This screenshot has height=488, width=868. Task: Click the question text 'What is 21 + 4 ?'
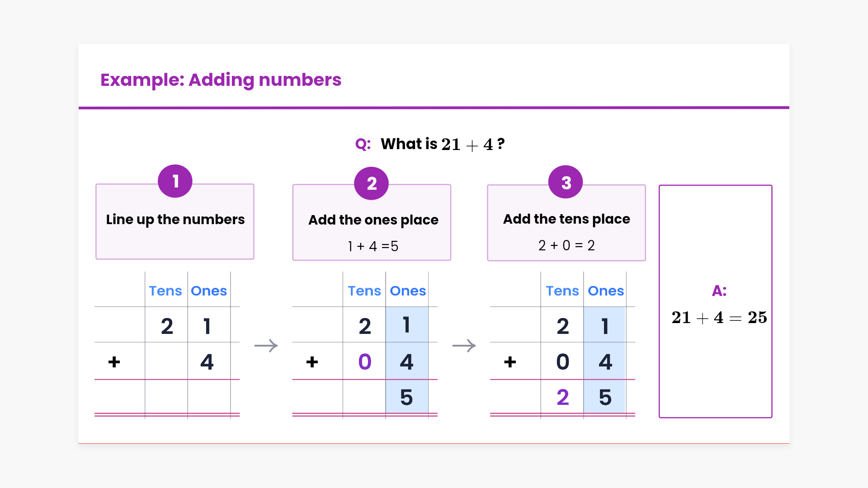coord(442,144)
